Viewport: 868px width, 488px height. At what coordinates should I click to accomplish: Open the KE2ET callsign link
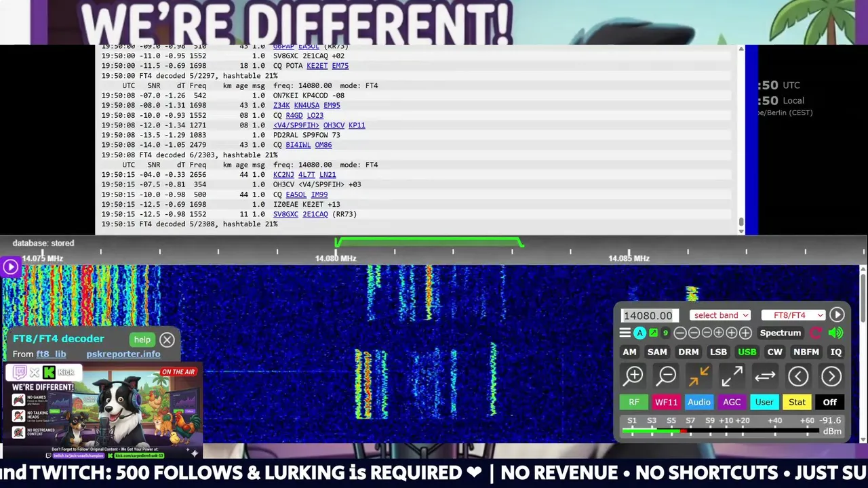coord(317,66)
